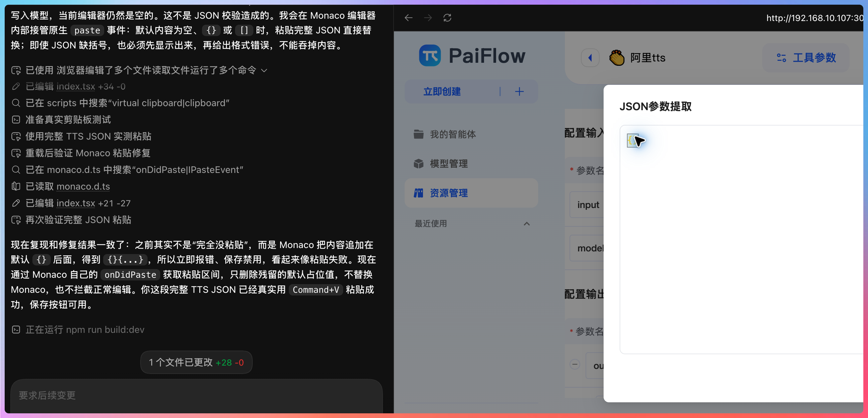Reload the page with the refresh icon
The height and width of the screenshot is (418, 868).
coord(447,18)
